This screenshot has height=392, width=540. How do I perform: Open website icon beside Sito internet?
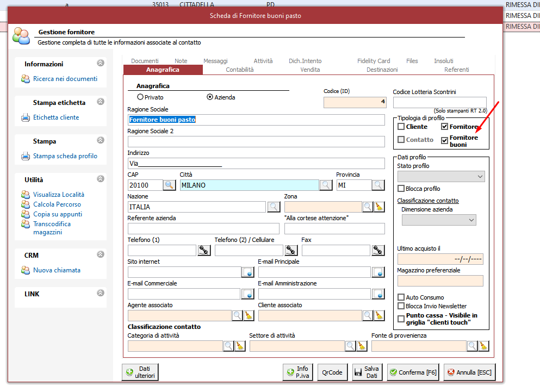(x=247, y=272)
